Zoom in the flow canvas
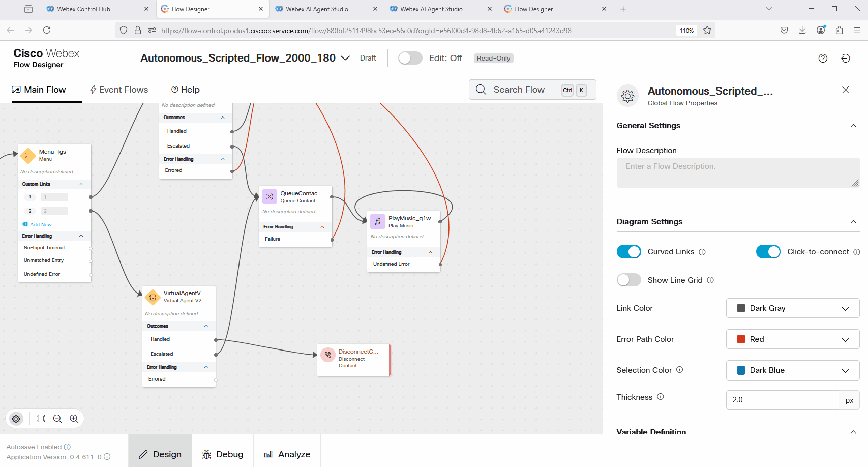868x467 pixels. 74,419
